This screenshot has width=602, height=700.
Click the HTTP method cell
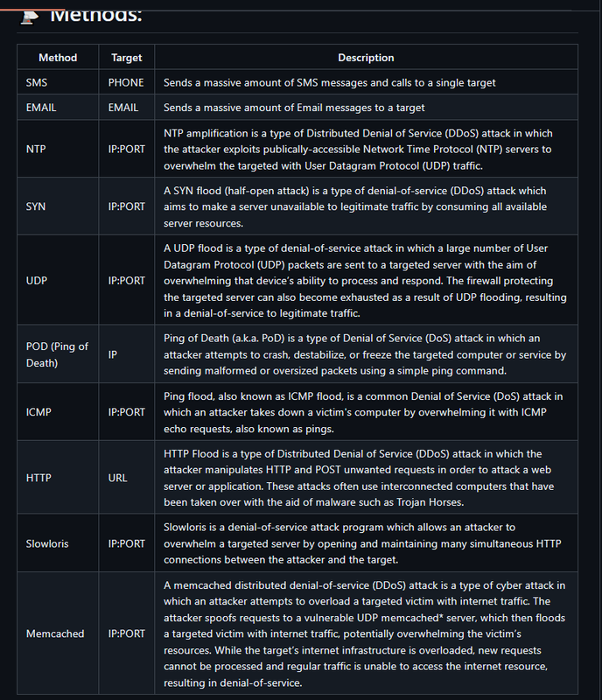click(x=58, y=477)
